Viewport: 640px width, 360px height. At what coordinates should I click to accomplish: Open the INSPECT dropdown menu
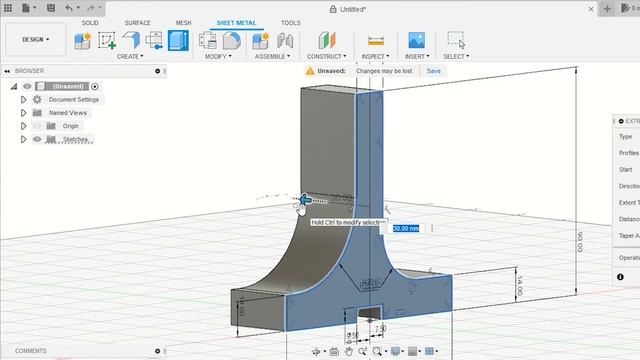tap(375, 56)
